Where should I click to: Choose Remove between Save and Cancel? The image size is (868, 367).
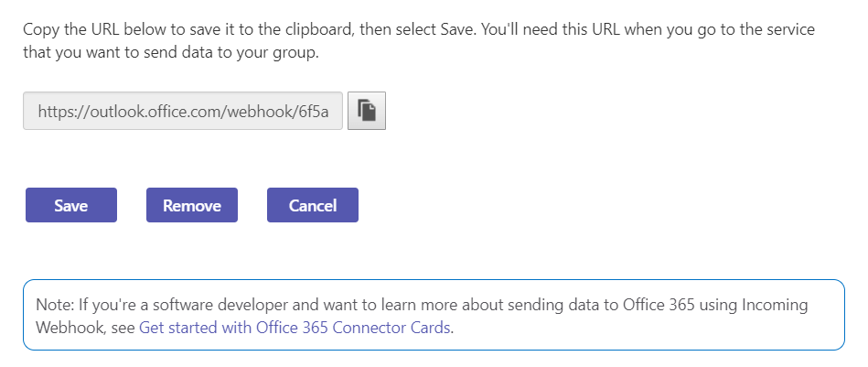pyautogui.click(x=192, y=205)
